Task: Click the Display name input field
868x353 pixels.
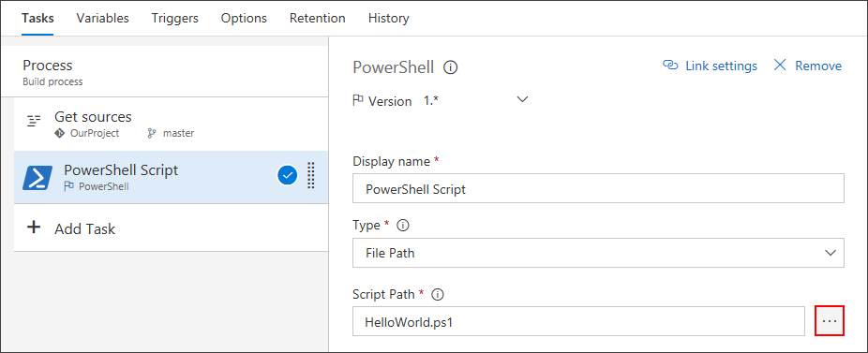Action: pyautogui.click(x=598, y=189)
